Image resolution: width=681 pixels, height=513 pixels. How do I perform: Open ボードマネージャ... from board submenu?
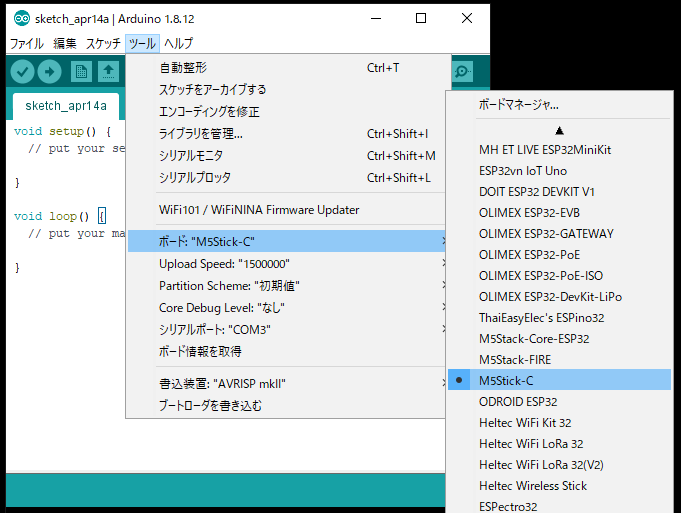pos(519,104)
